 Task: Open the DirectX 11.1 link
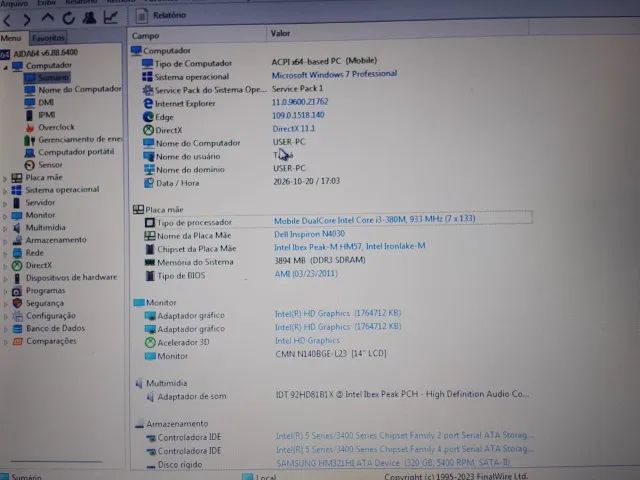tap(293, 129)
